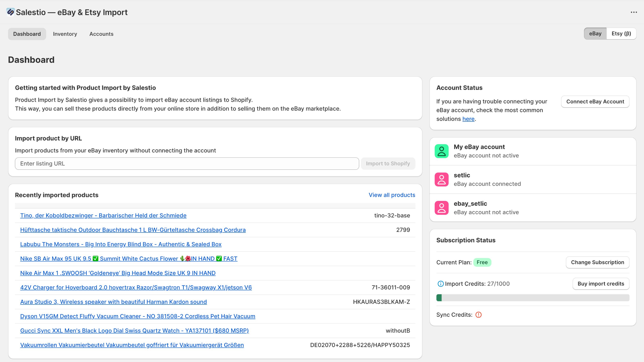Click the avatar icon for ebay_setlic account
Screen dimensions: 644x362
[x=441, y=208]
